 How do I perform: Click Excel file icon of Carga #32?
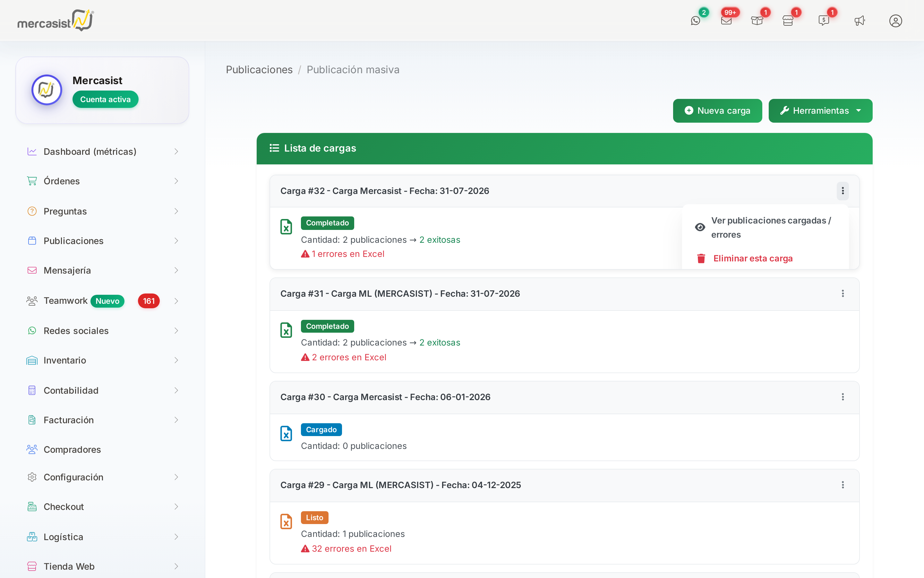[286, 227]
